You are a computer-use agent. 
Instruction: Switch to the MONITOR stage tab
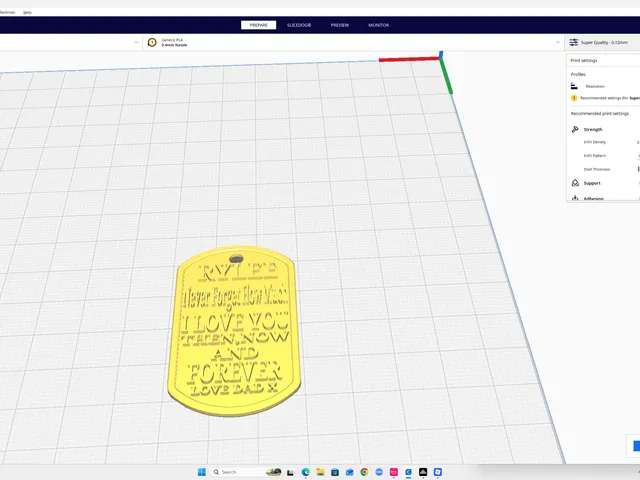[378, 25]
